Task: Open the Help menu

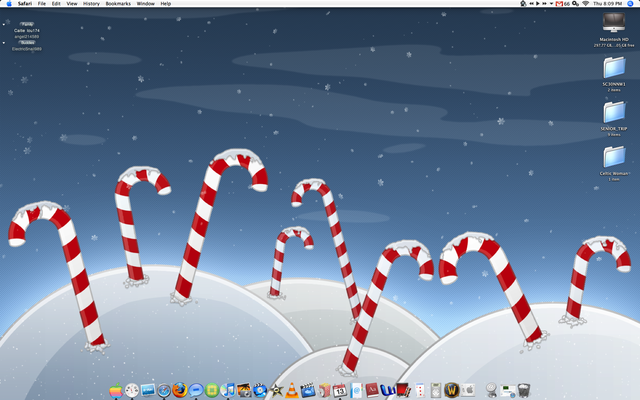Action: tap(165, 3)
